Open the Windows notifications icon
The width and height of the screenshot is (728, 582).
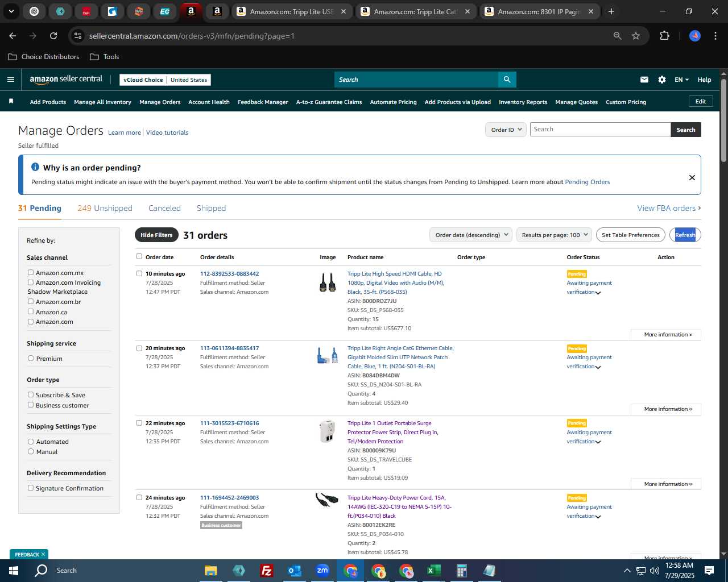point(709,571)
